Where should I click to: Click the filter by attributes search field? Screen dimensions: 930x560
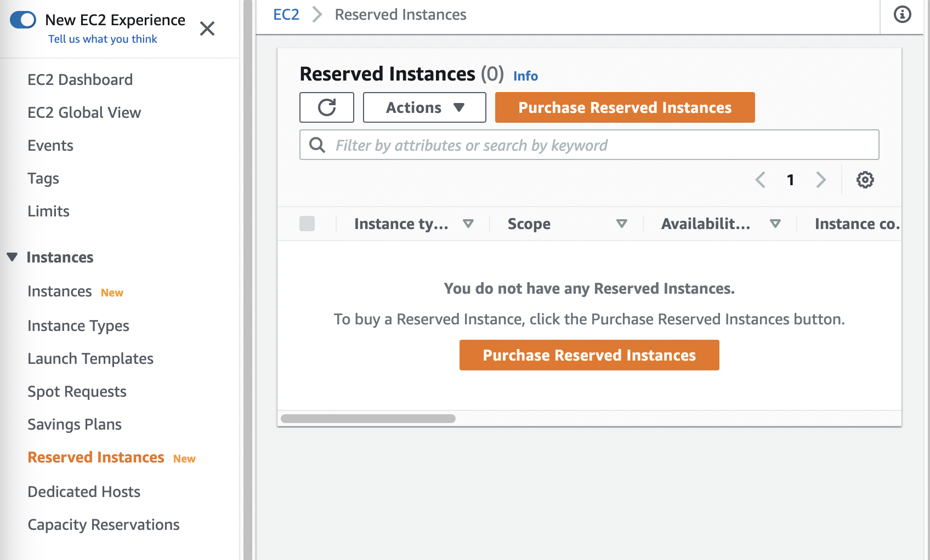coord(589,145)
